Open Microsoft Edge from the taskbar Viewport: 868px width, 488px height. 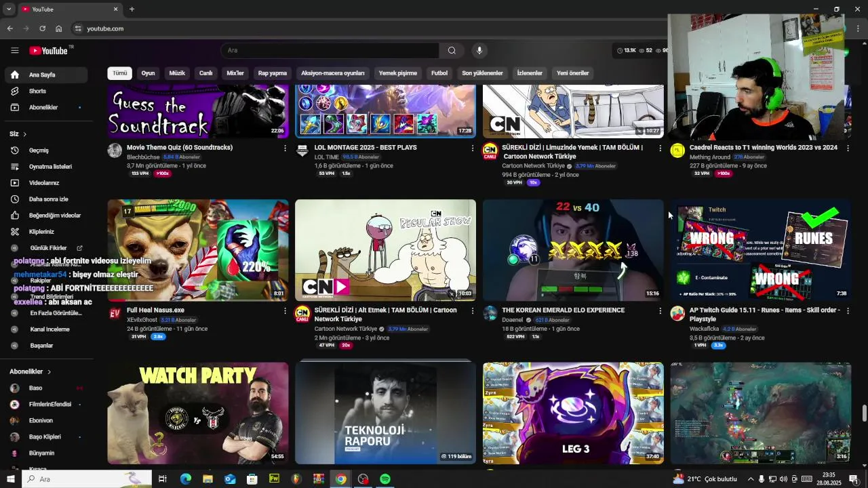[x=185, y=479]
